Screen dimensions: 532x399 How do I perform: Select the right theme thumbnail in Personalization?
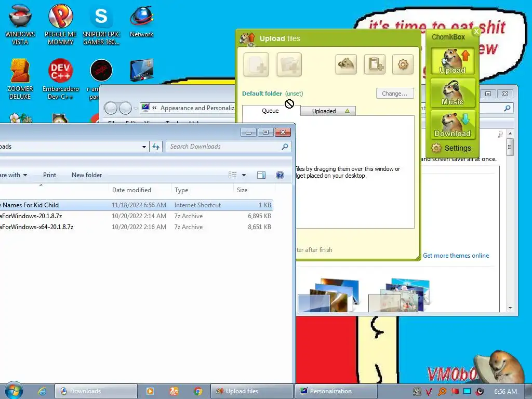[x=399, y=295]
